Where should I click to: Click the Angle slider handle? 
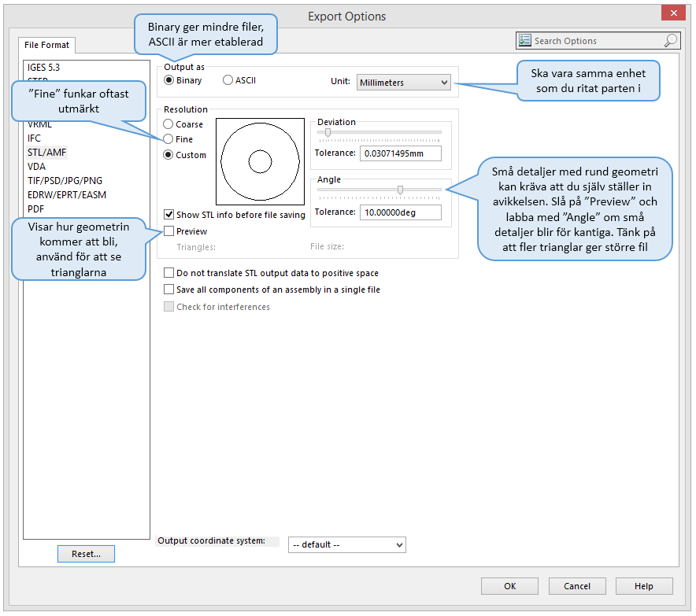pyautogui.click(x=401, y=190)
